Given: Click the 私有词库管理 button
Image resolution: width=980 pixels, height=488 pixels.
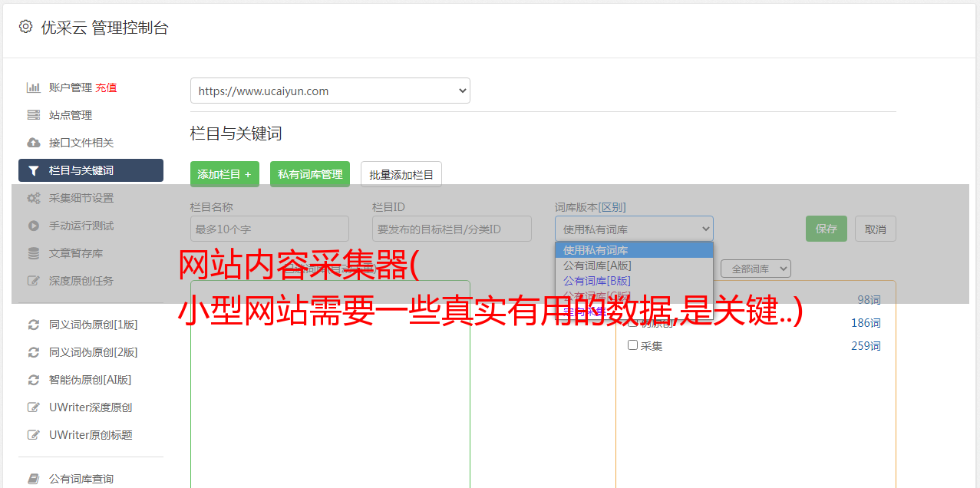Looking at the screenshot, I should coord(310,174).
